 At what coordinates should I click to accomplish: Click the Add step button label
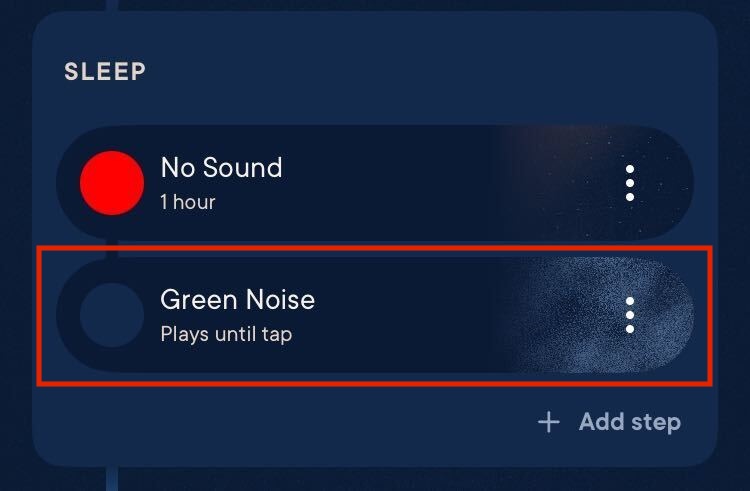coord(630,422)
